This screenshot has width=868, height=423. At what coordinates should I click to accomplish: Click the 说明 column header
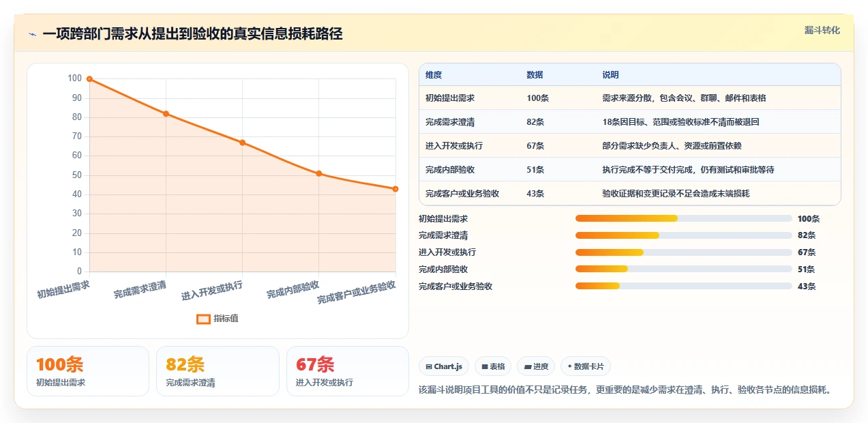click(611, 75)
